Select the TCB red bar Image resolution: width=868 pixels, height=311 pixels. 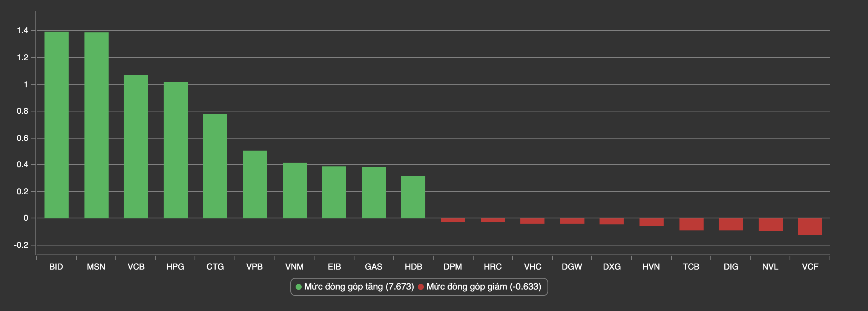(692, 224)
